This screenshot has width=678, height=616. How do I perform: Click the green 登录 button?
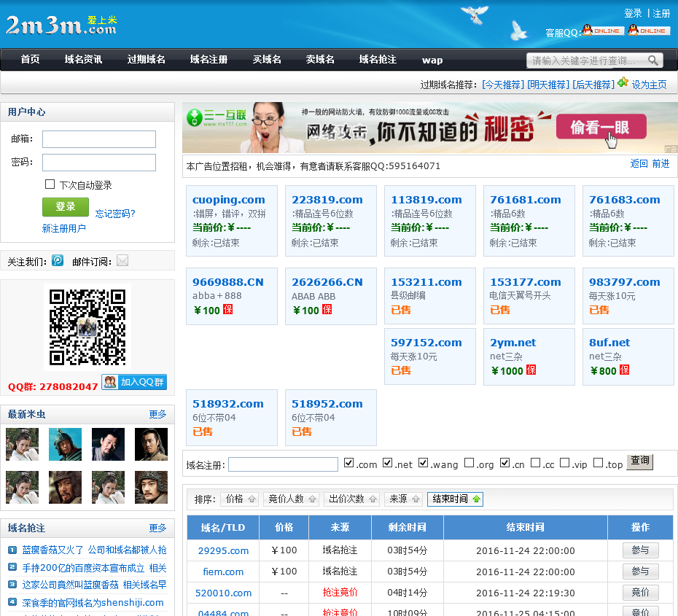click(66, 207)
